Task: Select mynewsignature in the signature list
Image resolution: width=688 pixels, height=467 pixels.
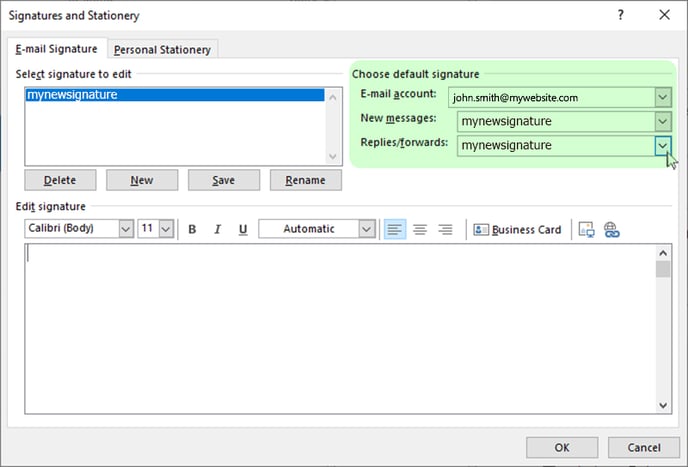Action: [x=175, y=95]
